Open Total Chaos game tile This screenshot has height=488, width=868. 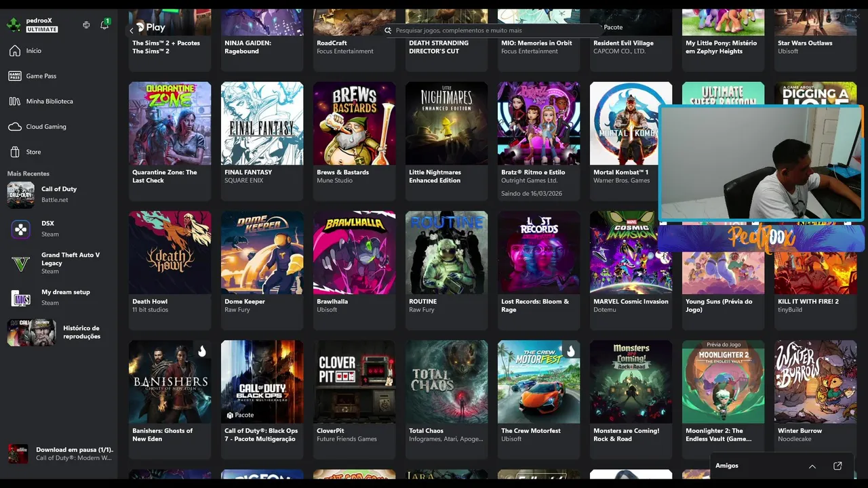pyautogui.click(x=447, y=399)
